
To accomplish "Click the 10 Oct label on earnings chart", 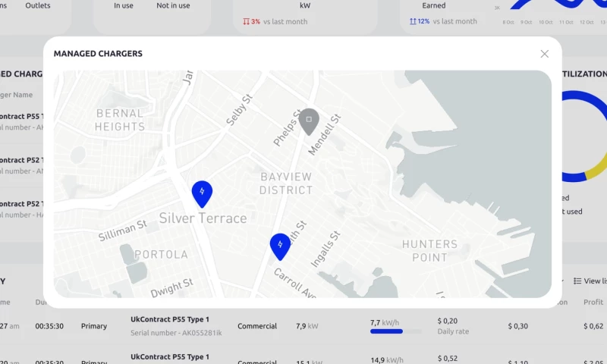I will tap(546, 22).
